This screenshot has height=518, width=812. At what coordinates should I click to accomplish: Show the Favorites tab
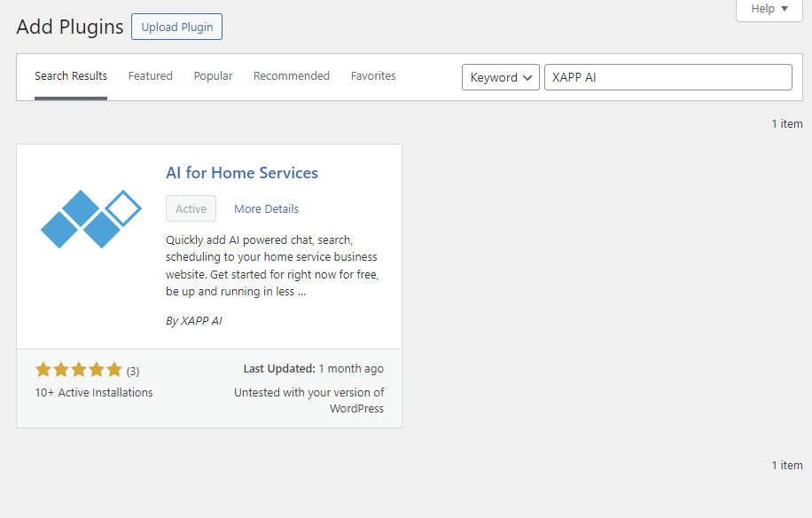[x=373, y=76]
